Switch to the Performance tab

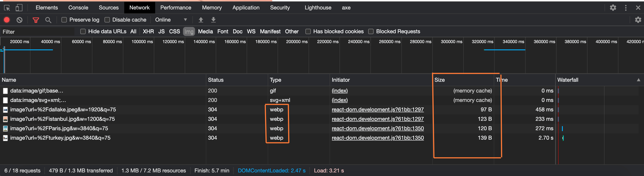click(x=176, y=8)
